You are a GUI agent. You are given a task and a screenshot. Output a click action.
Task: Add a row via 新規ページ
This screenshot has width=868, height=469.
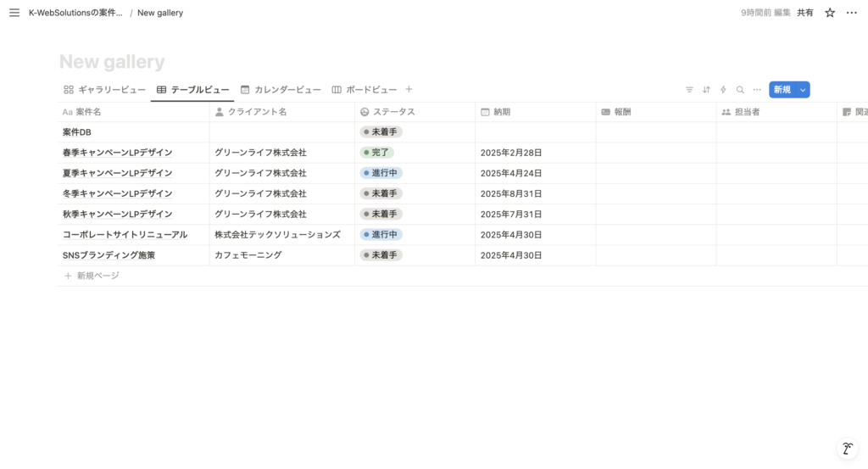pos(92,276)
